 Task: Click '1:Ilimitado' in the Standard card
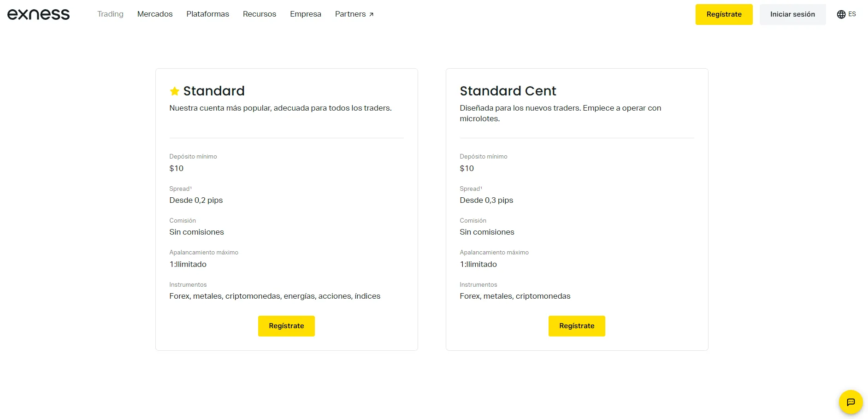(x=188, y=264)
